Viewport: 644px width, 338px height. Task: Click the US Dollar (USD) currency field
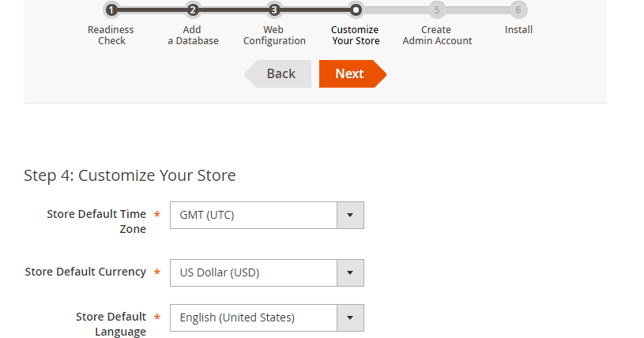pos(254,272)
